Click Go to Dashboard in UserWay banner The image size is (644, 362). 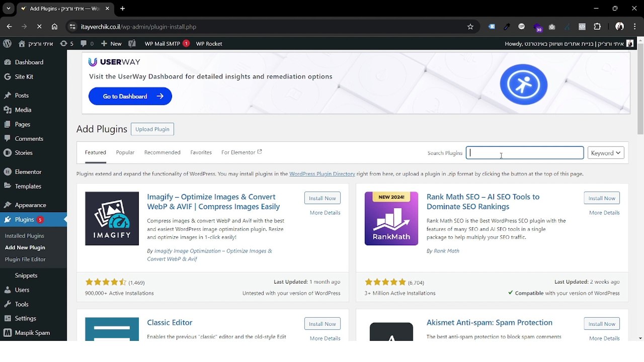(x=130, y=96)
